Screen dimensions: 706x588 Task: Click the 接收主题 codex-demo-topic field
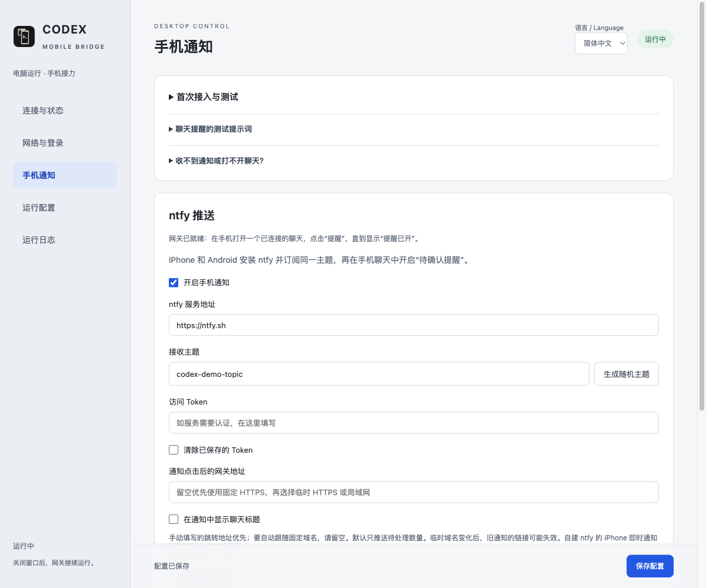click(x=379, y=374)
